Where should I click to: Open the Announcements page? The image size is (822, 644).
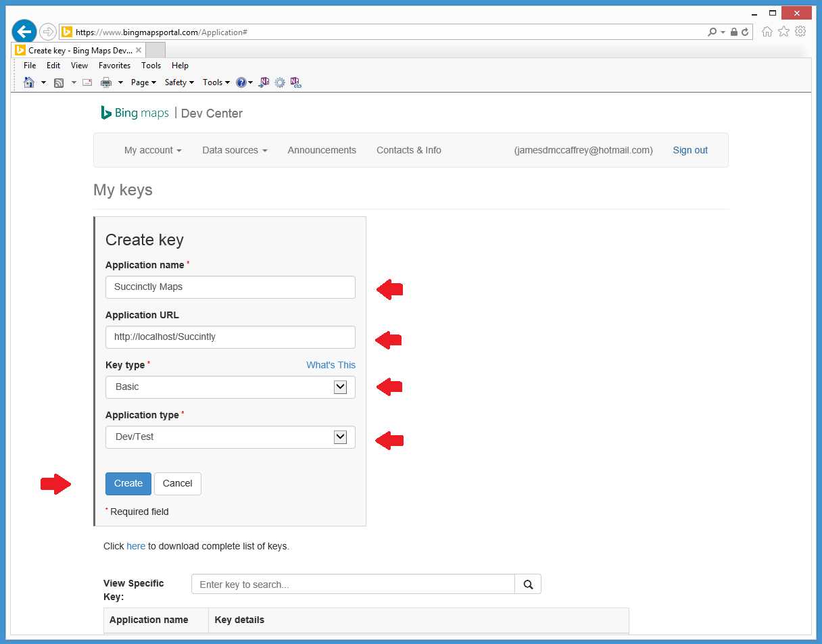point(322,150)
